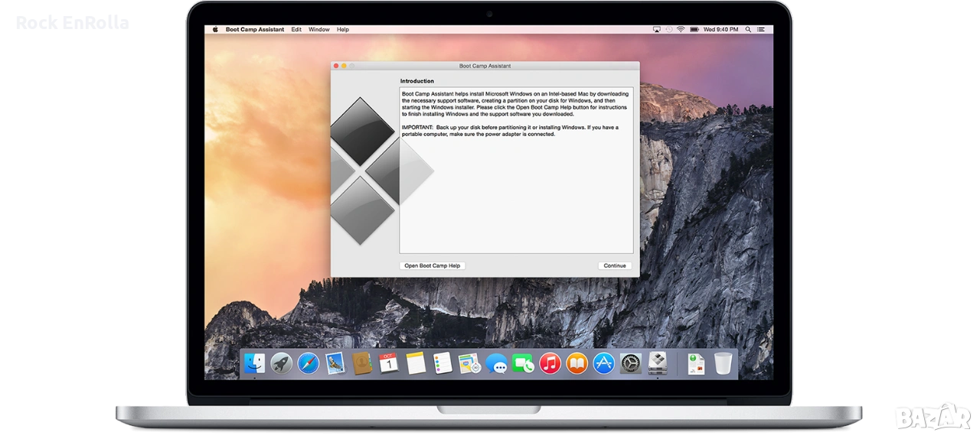Open the App Store dock icon
This screenshot has height=439, width=980.
603,363
